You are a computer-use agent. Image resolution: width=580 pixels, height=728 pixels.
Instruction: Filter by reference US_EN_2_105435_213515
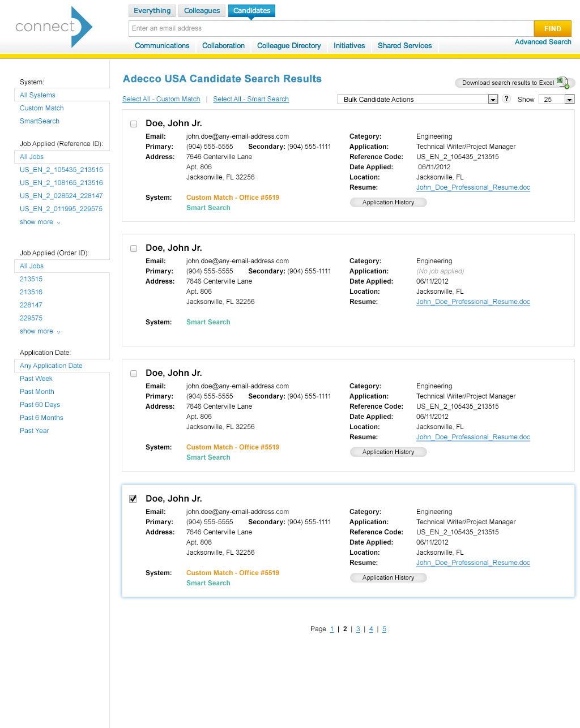[61, 170]
